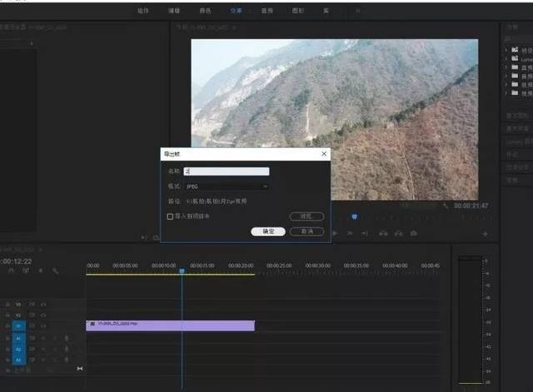The image size is (533, 392).
Task: Click the timeline playhead marker
Action: pyautogui.click(x=182, y=272)
